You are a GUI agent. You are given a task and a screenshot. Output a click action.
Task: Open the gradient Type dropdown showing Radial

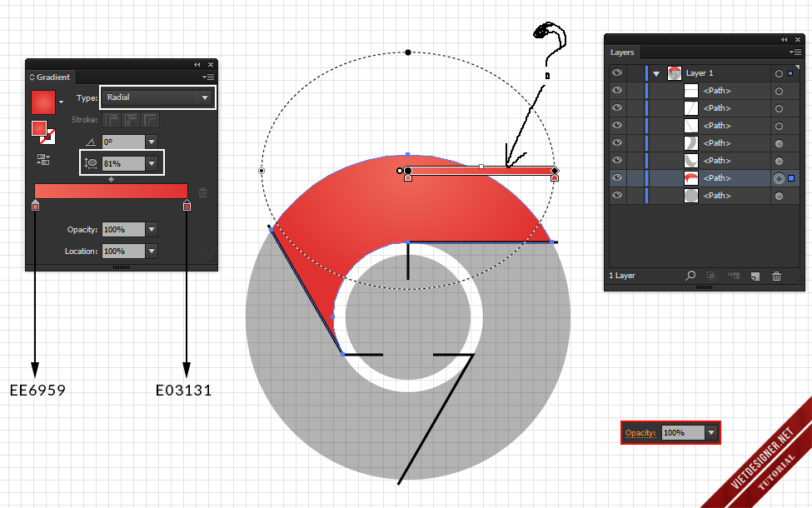[157, 97]
